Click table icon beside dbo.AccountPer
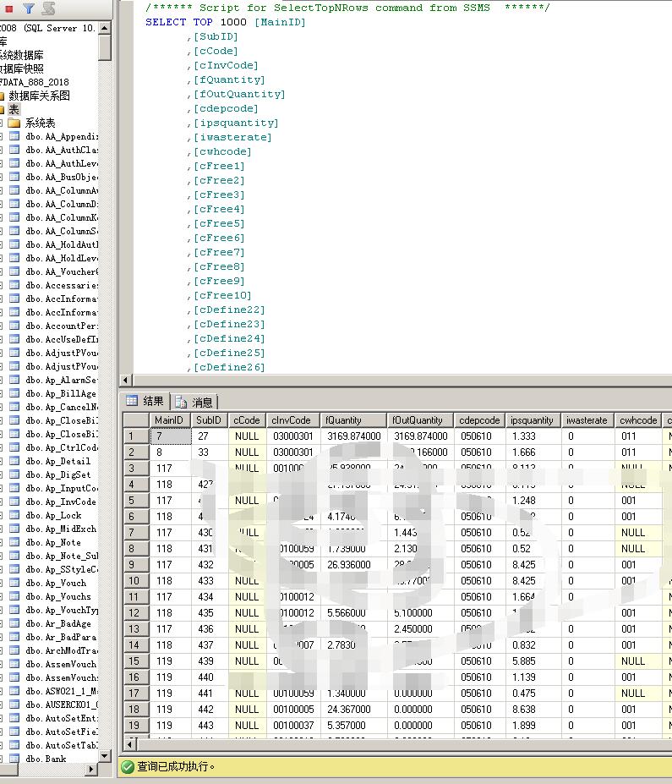Viewport: 672px width, 784px height. 14,326
